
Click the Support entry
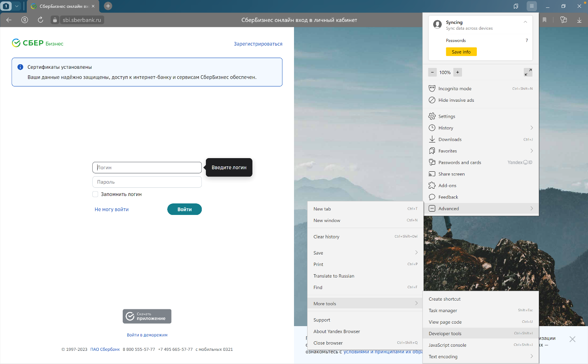point(365,320)
